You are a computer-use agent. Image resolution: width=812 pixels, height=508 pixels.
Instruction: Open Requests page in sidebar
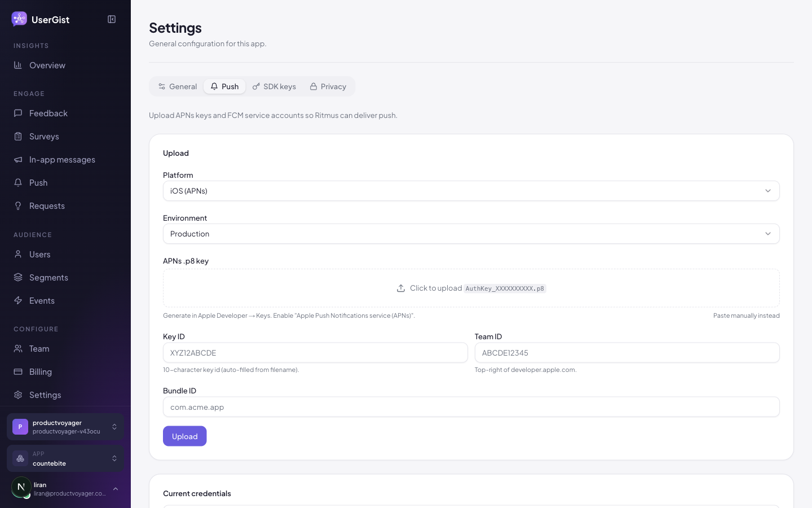tap(65, 206)
